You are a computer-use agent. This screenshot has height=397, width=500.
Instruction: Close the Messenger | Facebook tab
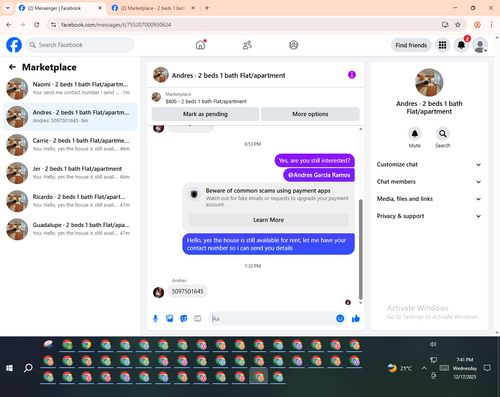pyautogui.click(x=100, y=8)
